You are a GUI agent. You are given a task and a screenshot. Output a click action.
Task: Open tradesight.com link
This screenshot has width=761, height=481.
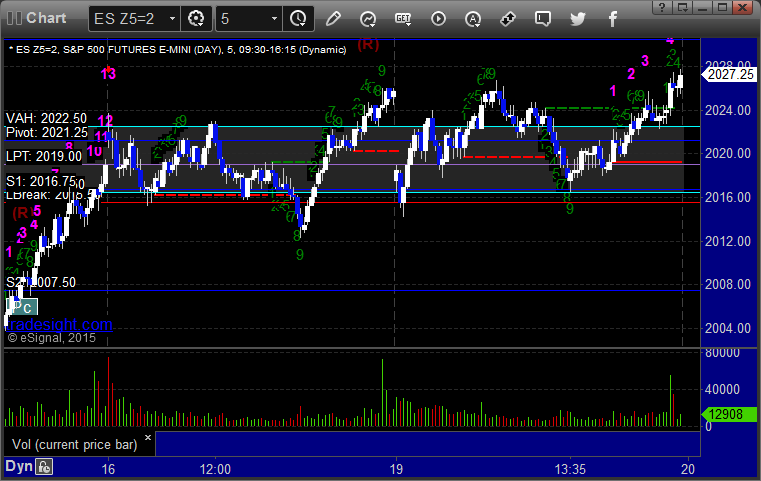(59, 324)
